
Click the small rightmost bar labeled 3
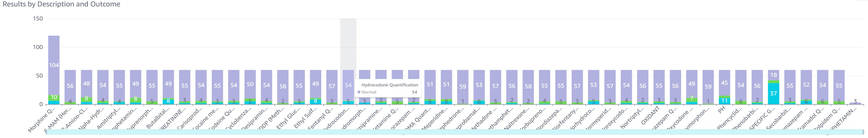pos(855,103)
